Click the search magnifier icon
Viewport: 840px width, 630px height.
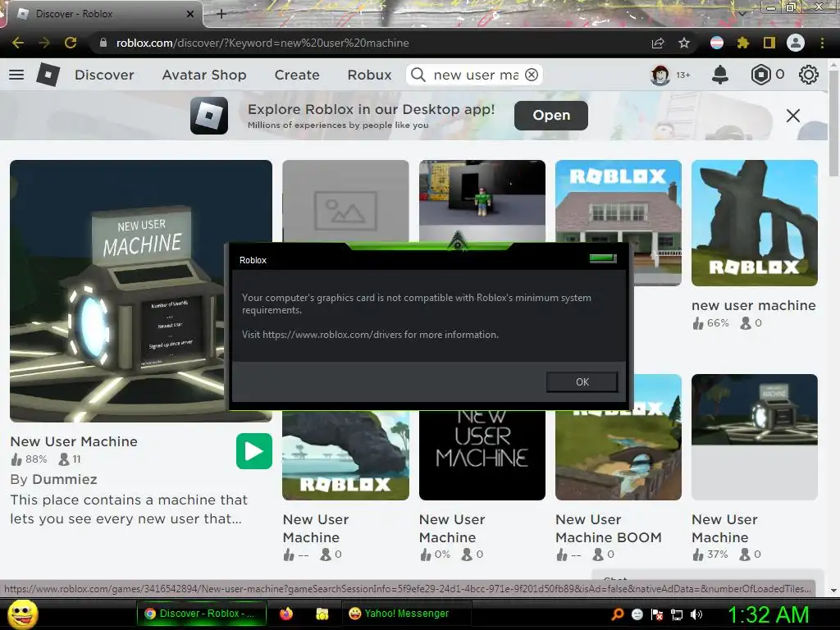(x=418, y=75)
